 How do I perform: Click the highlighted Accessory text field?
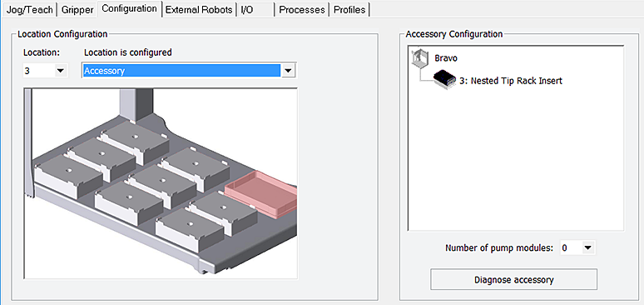[181, 71]
